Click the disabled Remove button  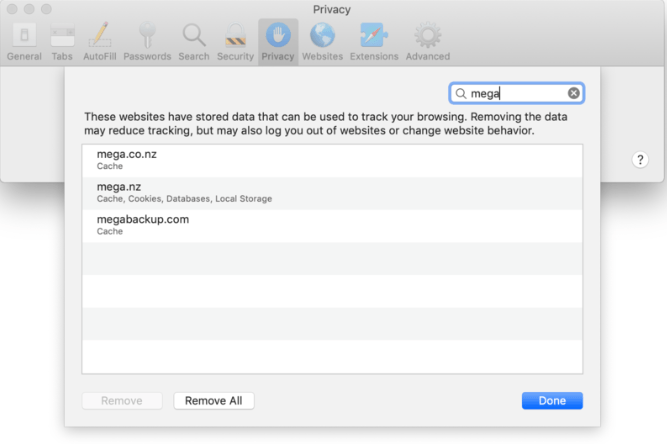click(122, 401)
